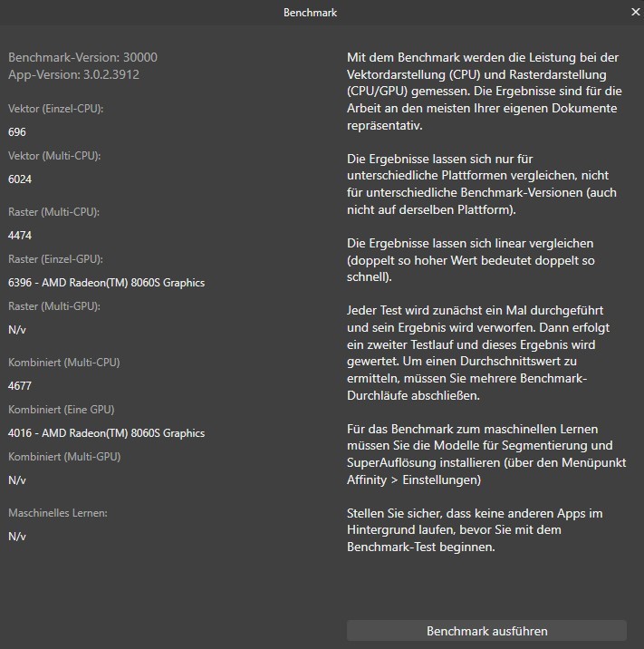644x649 pixels.
Task: Select the Vektor single-CPU score 696
Action: pos(16,132)
